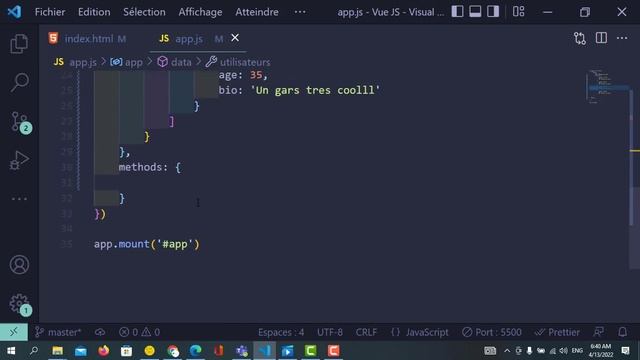
Task: Open the Sélection menu
Action: [x=144, y=12]
